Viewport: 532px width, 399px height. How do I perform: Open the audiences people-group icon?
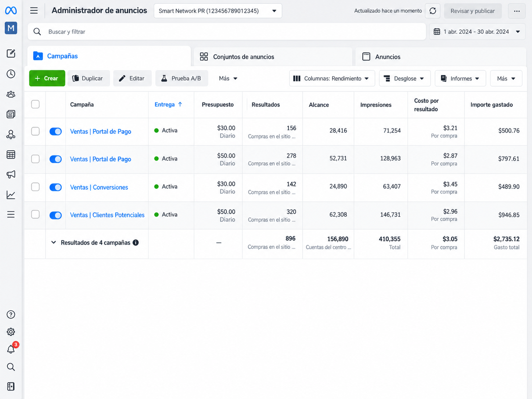click(x=11, y=94)
